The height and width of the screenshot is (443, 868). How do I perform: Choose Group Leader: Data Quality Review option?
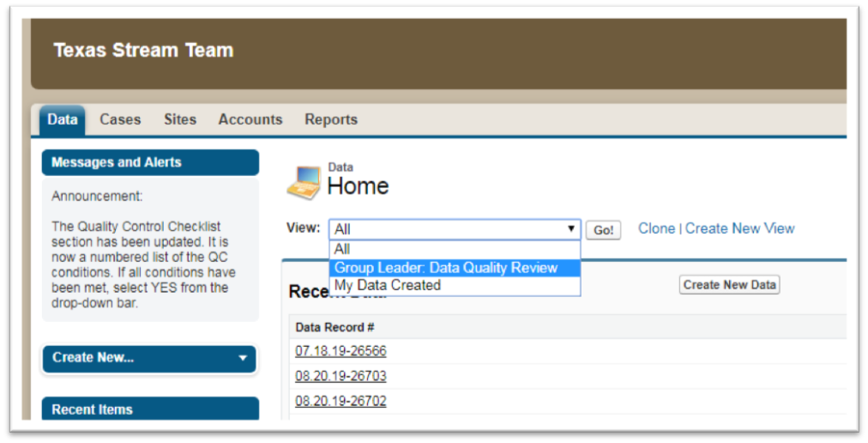point(455,268)
